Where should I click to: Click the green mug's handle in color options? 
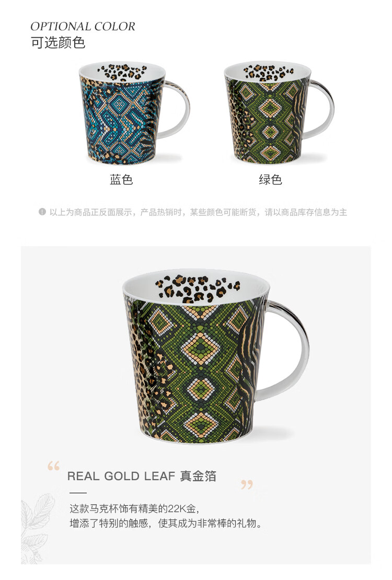pos(320,108)
